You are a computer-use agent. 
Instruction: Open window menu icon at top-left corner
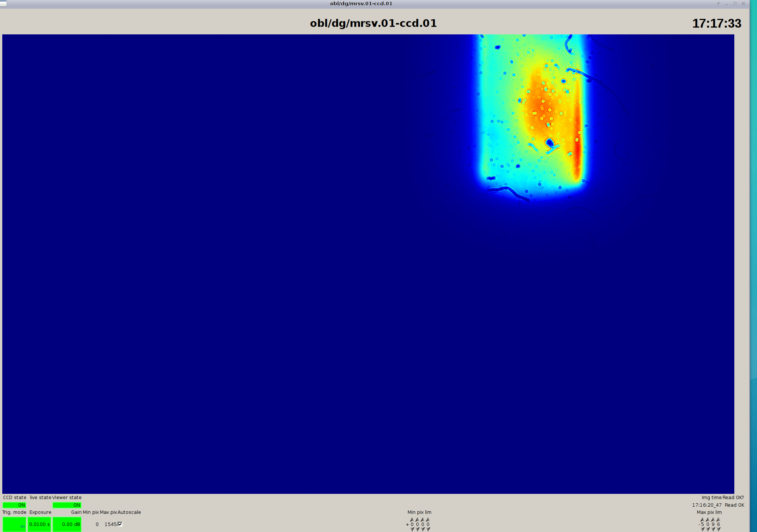[x=3, y=3]
